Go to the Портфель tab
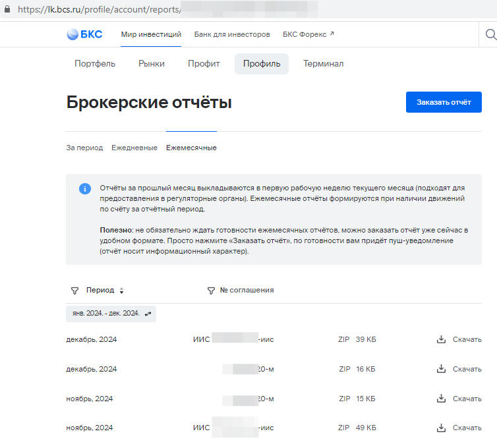The image size is (497, 448). (x=95, y=64)
